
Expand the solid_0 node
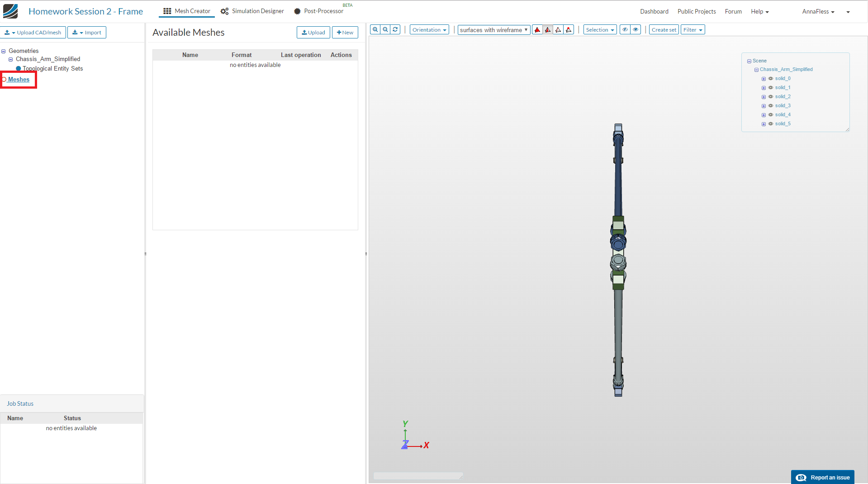(x=764, y=79)
